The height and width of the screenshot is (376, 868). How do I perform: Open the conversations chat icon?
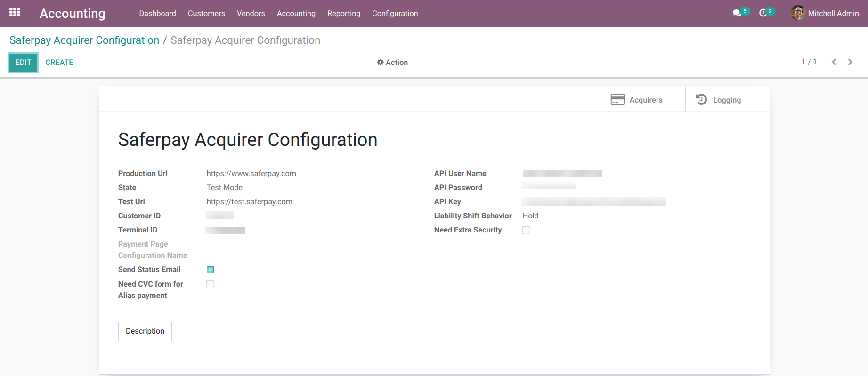coord(737,13)
